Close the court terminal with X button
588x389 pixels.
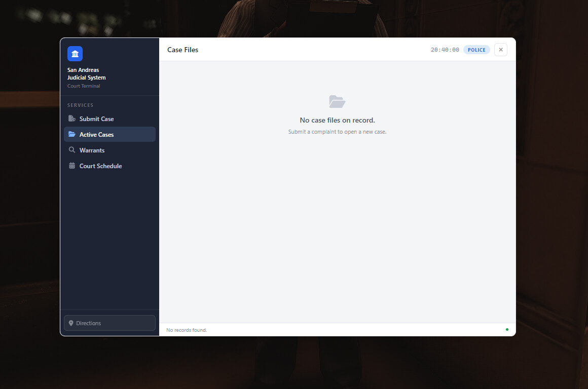click(x=501, y=50)
